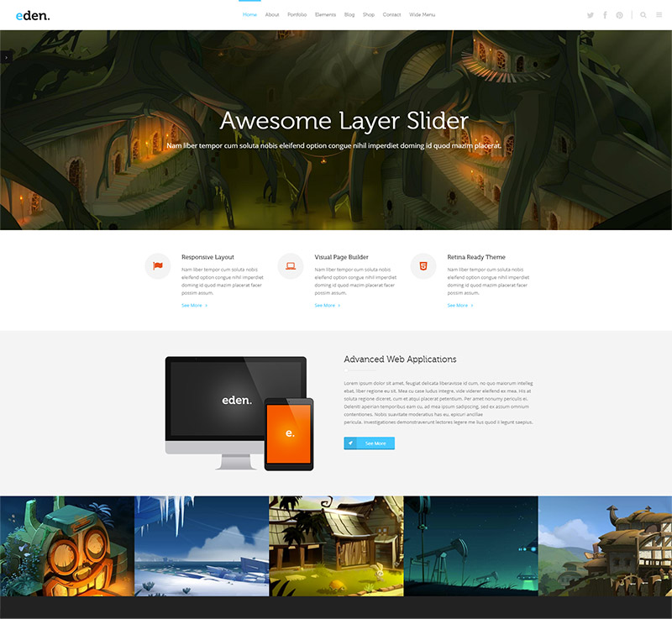The image size is (672, 619).
Task: Click the flag icon for Responsive Layout
Action: coord(157,266)
